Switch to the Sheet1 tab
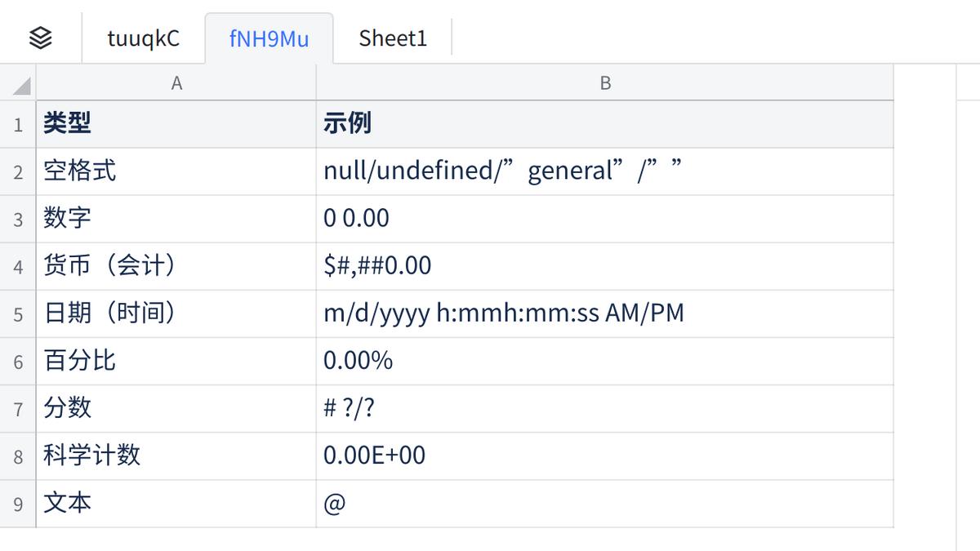This screenshot has height=551, width=980. coord(394,37)
